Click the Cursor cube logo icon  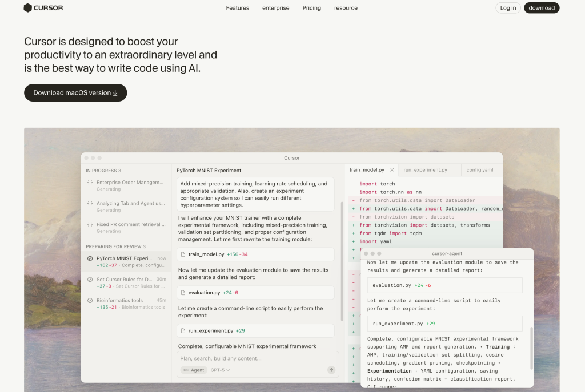click(x=28, y=8)
